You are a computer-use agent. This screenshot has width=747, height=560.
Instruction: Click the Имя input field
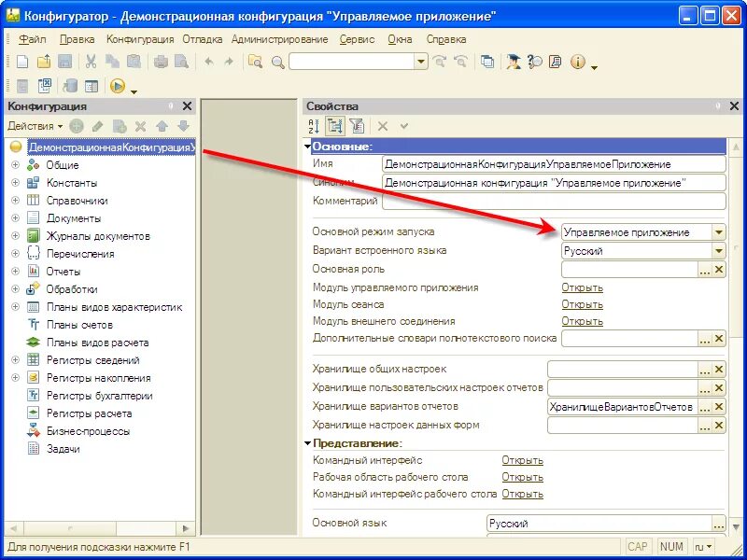point(554,164)
